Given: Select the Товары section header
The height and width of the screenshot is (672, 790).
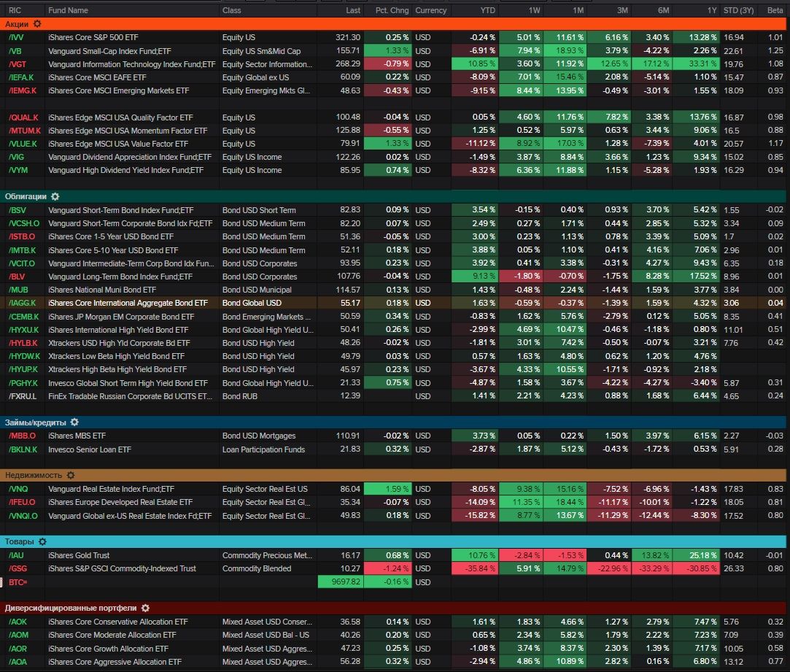Looking at the screenshot, I should [x=393, y=542].
